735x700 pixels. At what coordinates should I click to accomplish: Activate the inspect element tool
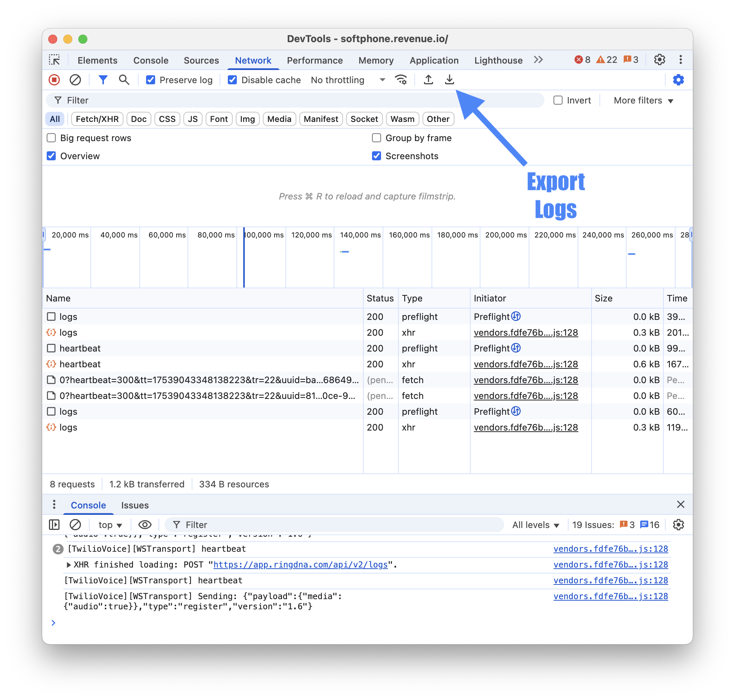(55, 59)
